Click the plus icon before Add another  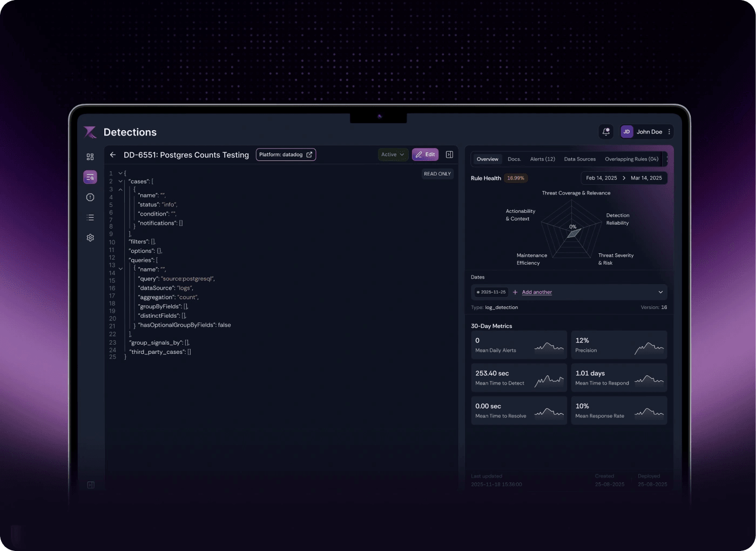point(515,292)
